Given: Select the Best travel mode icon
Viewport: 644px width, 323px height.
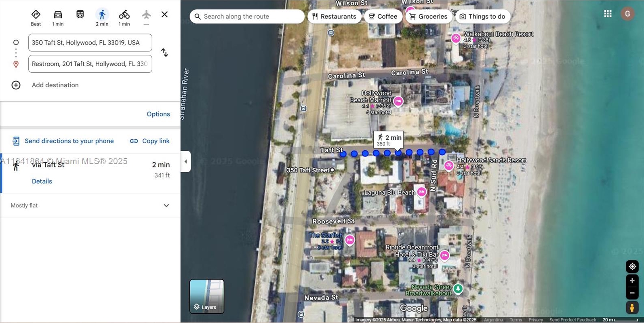Looking at the screenshot, I should pos(36,15).
